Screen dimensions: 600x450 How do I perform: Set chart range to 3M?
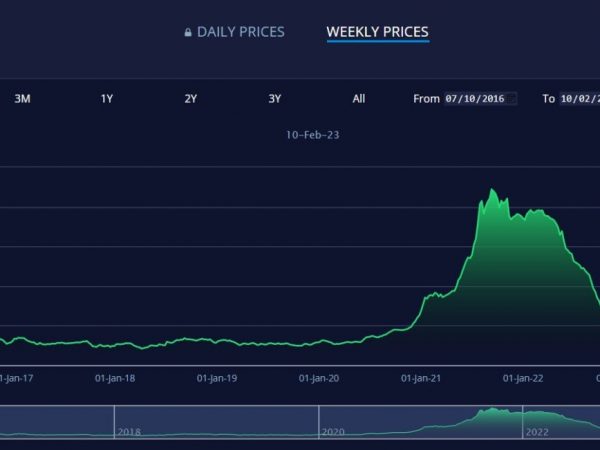coord(23,99)
